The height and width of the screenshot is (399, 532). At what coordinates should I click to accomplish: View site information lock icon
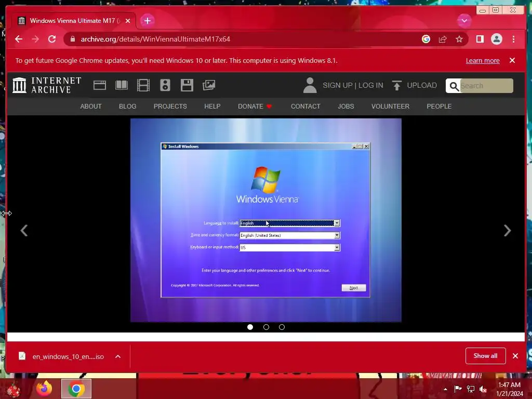[x=72, y=39]
